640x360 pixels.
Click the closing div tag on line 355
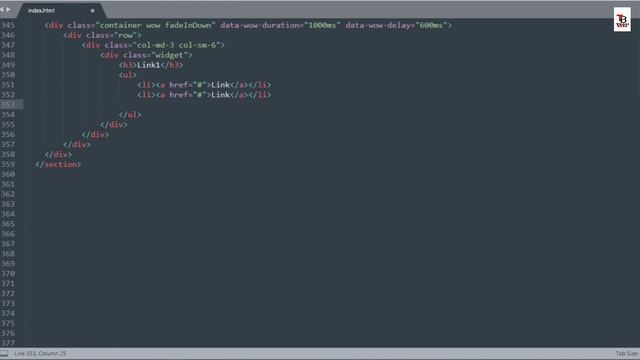114,125
